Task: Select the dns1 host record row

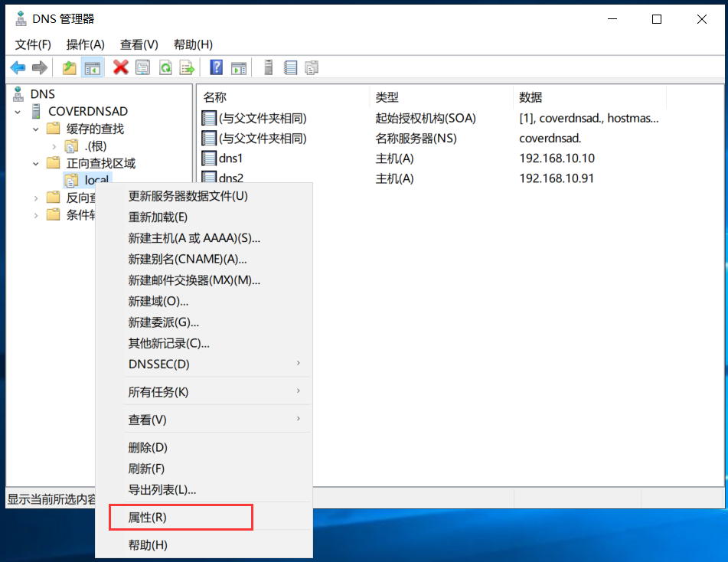Action: tap(230, 158)
